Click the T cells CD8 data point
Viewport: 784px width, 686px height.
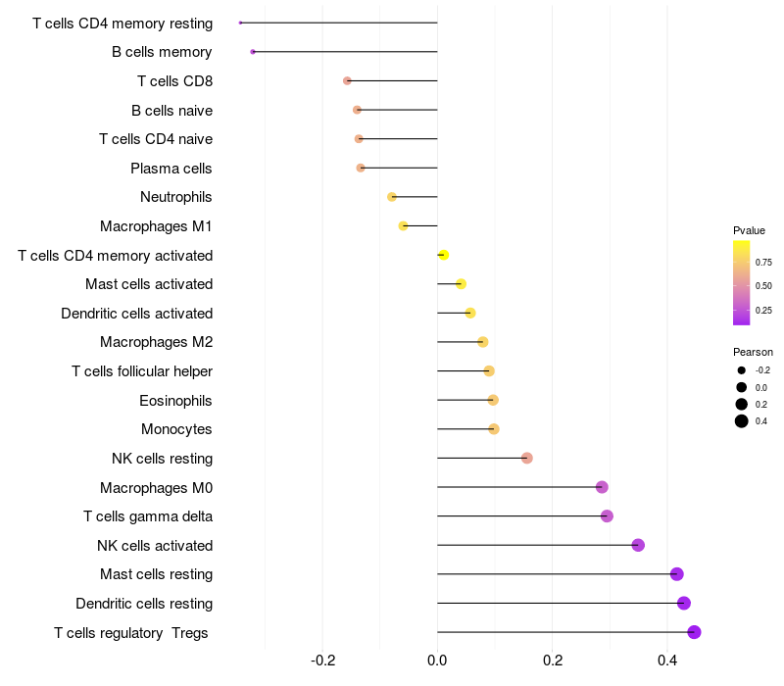[x=347, y=80]
